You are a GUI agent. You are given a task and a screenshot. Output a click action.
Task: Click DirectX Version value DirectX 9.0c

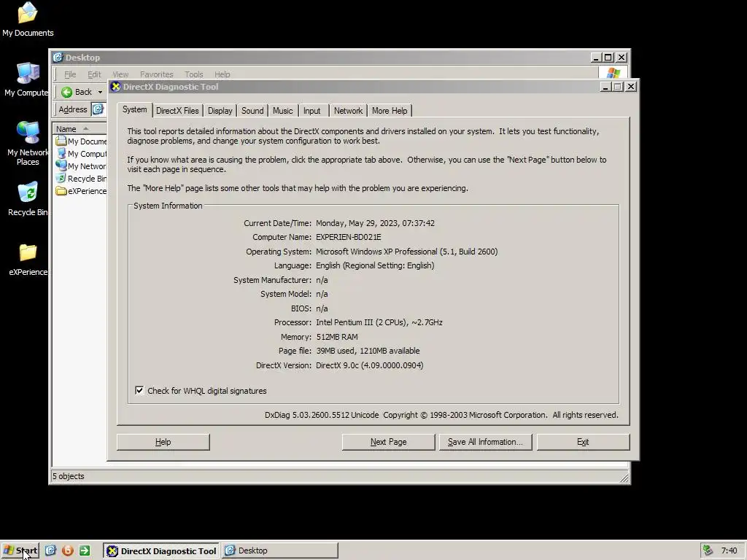click(x=369, y=365)
